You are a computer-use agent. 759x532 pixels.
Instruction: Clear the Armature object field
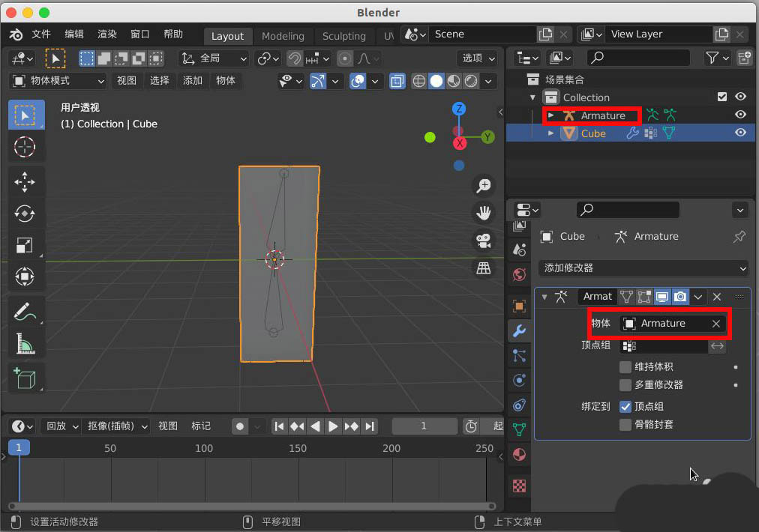point(716,324)
